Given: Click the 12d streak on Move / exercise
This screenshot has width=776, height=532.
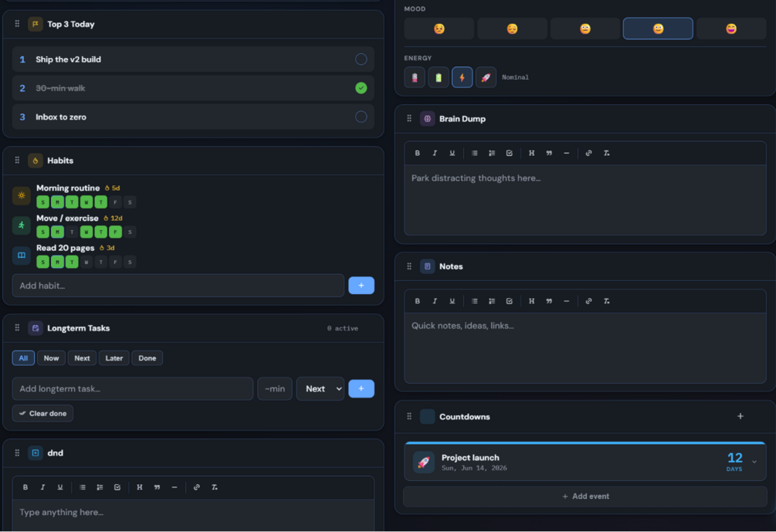Looking at the screenshot, I should coord(114,219).
